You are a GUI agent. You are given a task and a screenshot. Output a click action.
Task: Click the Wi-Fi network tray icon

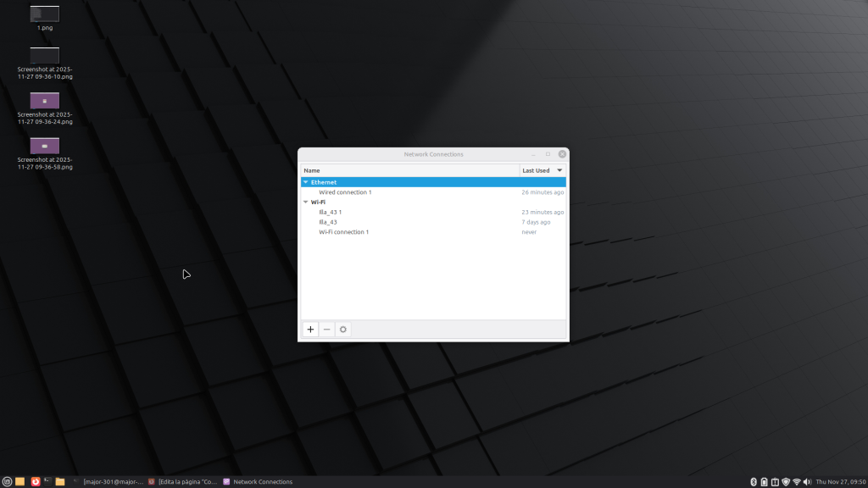(796, 481)
